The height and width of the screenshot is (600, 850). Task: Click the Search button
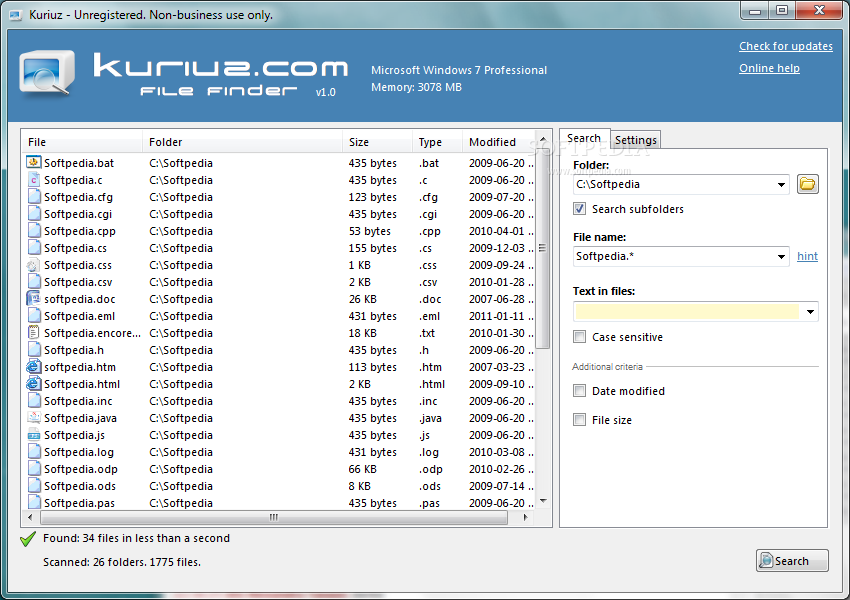pyautogui.click(x=792, y=560)
